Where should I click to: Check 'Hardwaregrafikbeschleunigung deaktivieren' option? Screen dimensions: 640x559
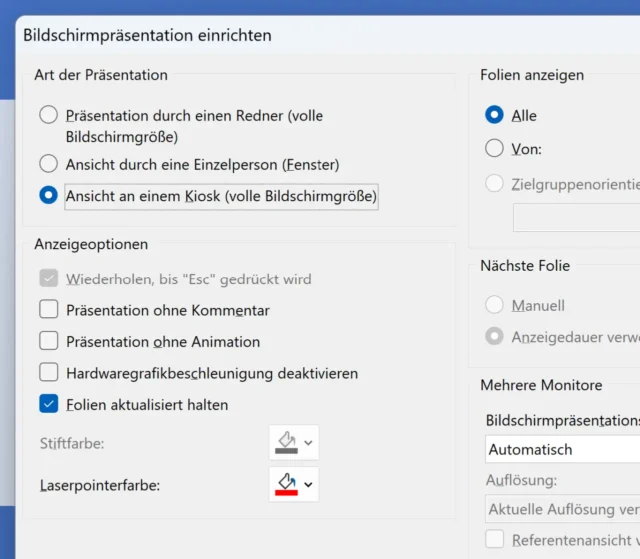(48, 373)
